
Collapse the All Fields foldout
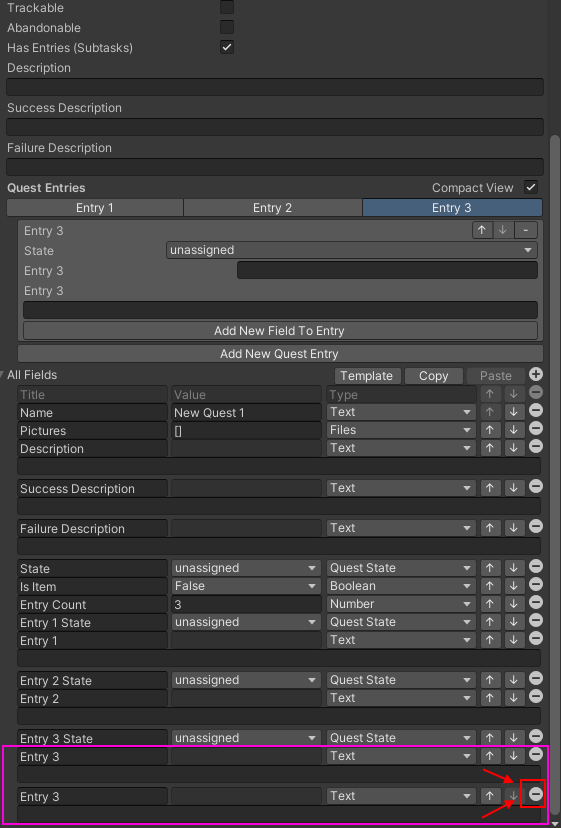tap(3, 375)
